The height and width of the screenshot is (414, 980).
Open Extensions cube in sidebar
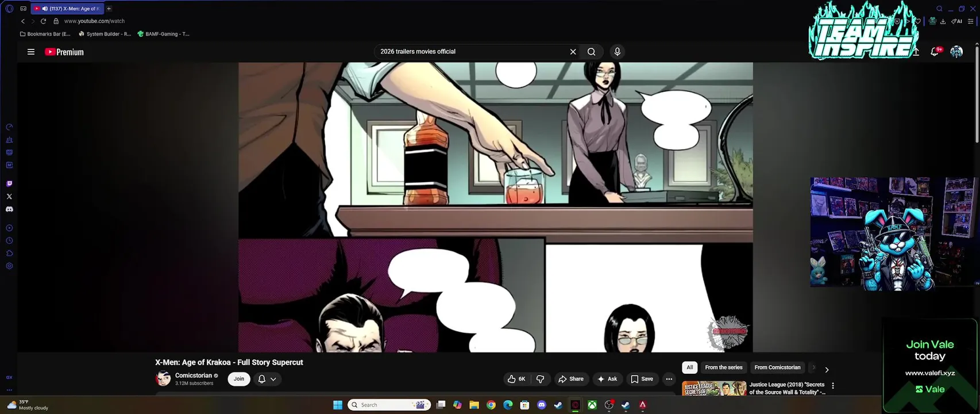click(9, 254)
